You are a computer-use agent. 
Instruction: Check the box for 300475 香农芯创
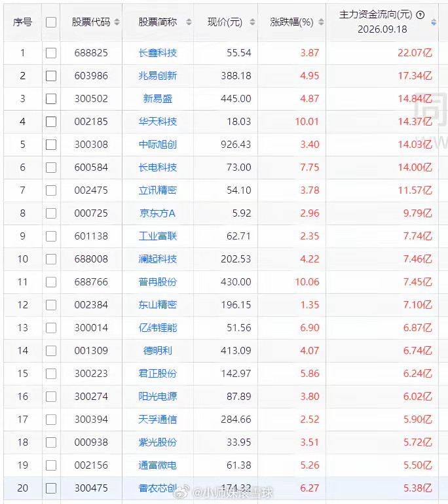[x=51, y=488]
